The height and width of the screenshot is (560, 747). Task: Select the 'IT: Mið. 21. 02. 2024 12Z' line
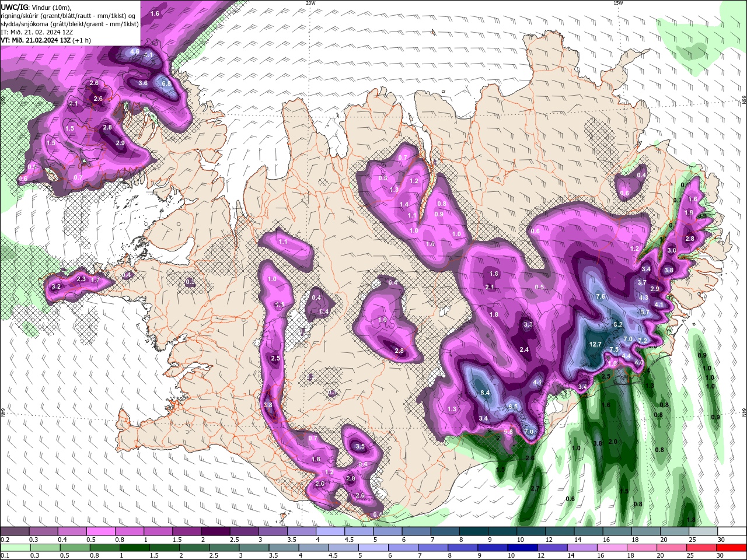(37, 32)
